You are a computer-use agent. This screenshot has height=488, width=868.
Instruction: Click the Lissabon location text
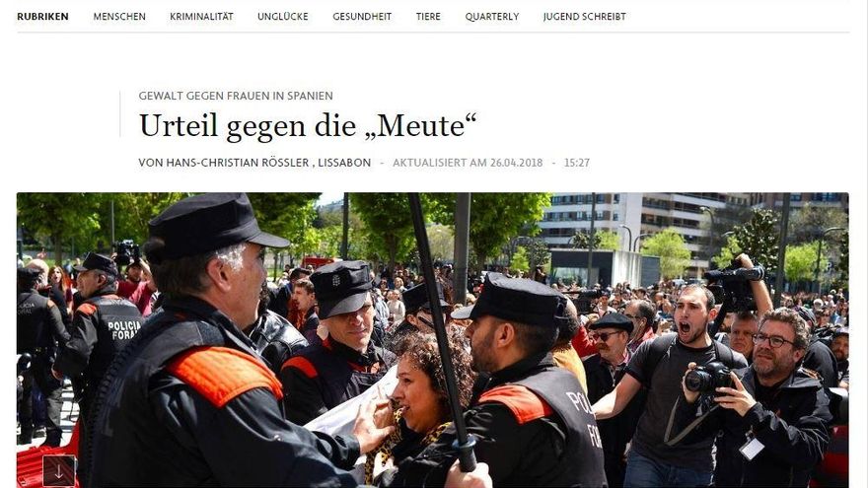[x=344, y=163]
